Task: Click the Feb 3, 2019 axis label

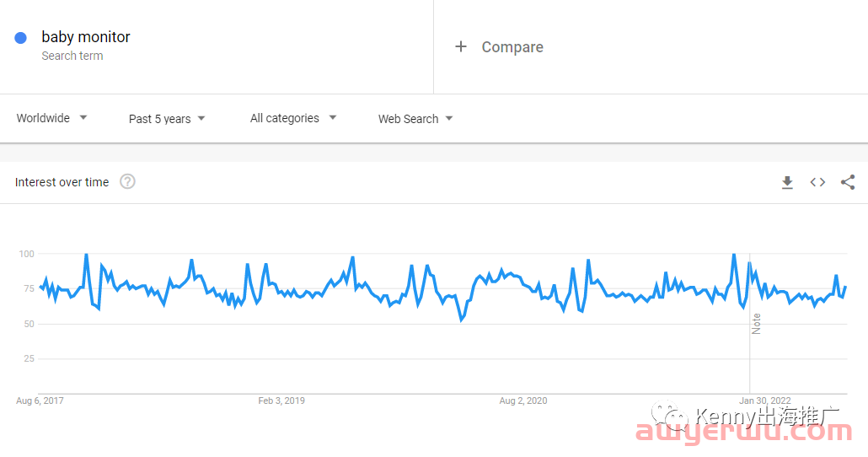Action: click(281, 401)
